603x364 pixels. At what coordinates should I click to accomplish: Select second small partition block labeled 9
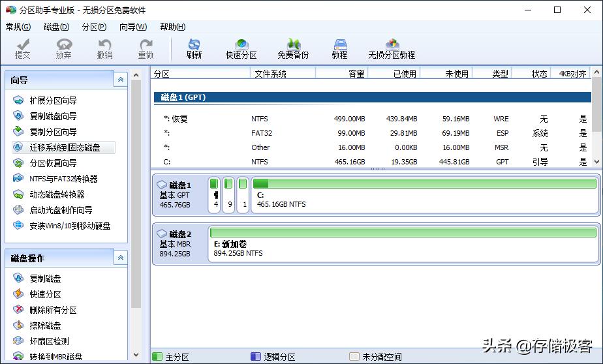pos(228,195)
